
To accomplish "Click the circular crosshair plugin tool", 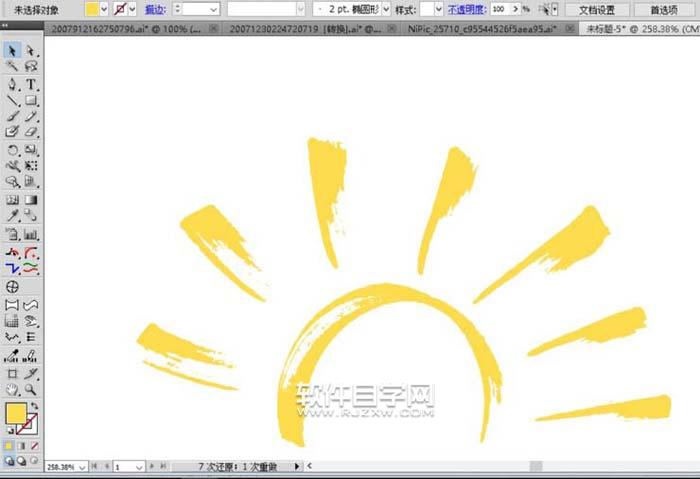I will pyautogui.click(x=12, y=287).
